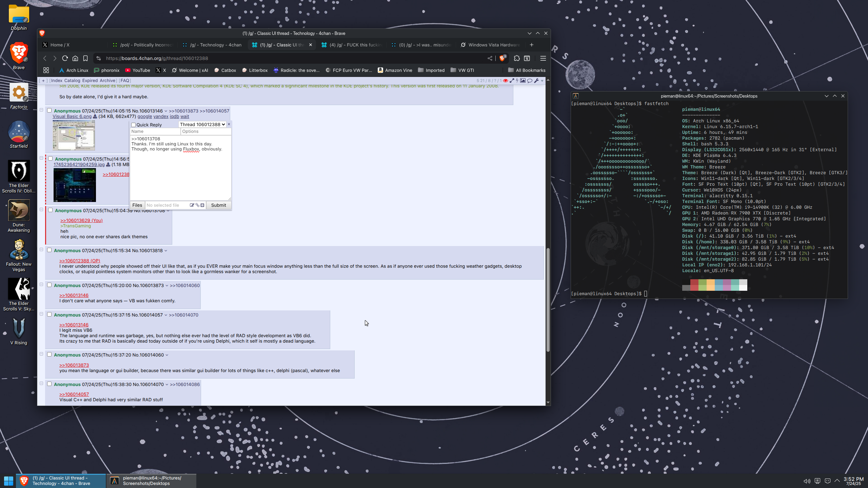This screenshot has height=488, width=868.
Task: Reload the current 4chan page
Action: pos(65,58)
